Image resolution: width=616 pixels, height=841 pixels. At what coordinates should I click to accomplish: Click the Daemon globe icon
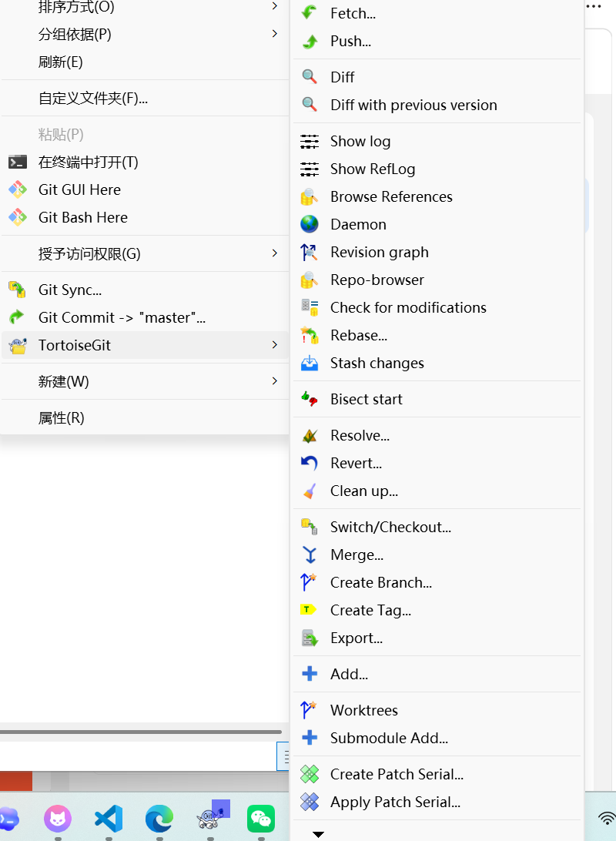310,224
